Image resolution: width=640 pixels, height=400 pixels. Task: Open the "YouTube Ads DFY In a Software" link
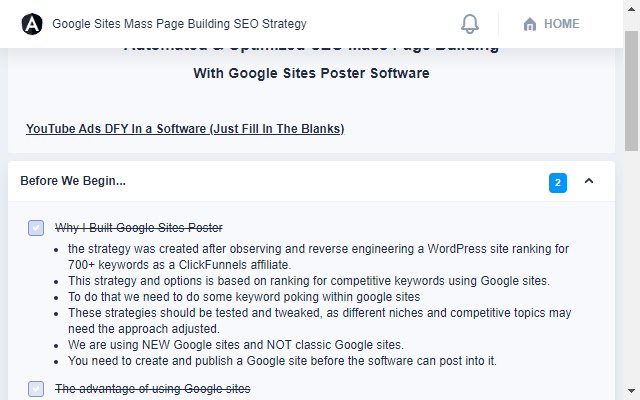pyautogui.click(x=185, y=129)
